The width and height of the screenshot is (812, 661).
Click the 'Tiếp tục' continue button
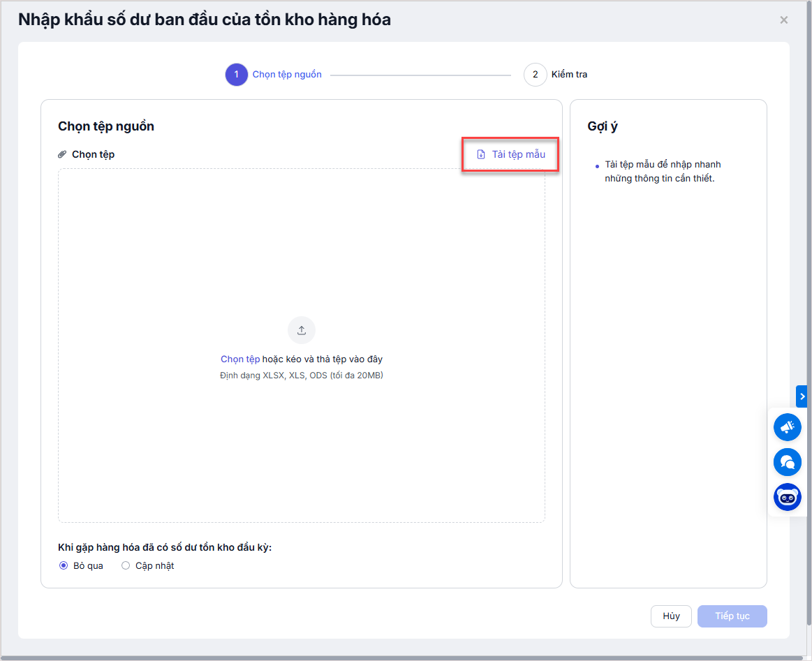pyautogui.click(x=732, y=616)
